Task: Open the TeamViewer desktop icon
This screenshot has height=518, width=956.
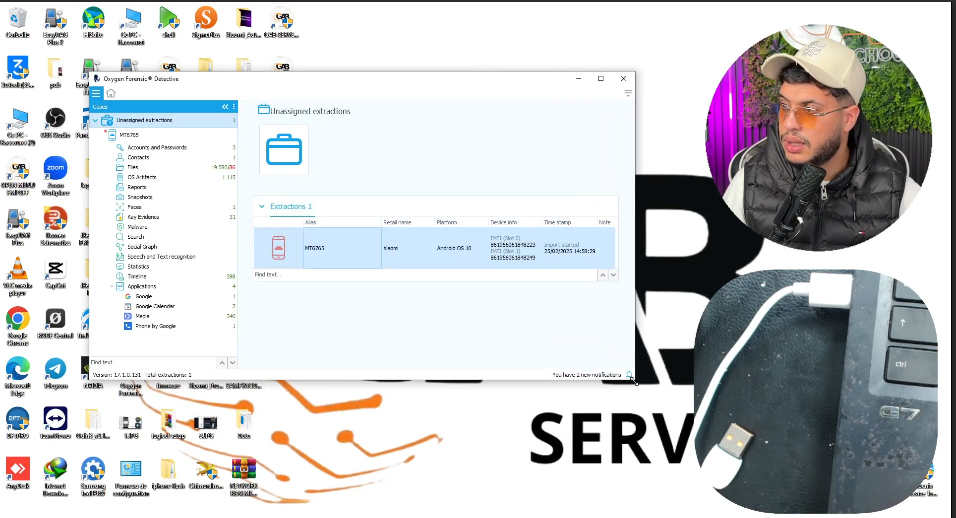Action: pyautogui.click(x=55, y=424)
